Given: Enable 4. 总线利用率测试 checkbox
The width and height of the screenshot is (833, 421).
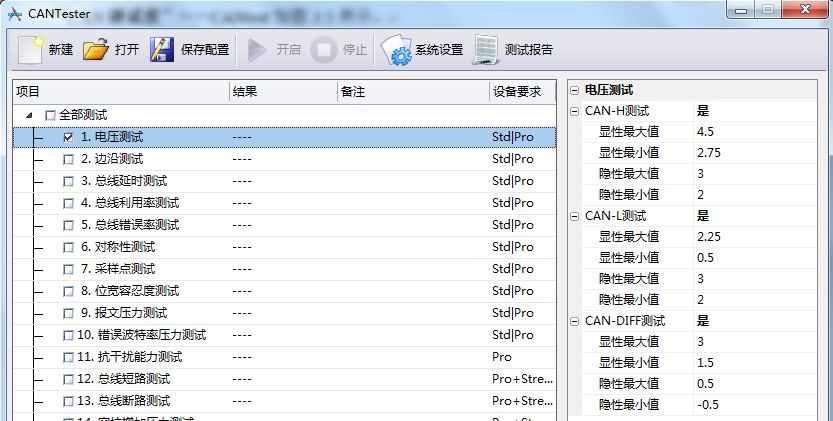Looking at the screenshot, I should pyautogui.click(x=68, y=204).
